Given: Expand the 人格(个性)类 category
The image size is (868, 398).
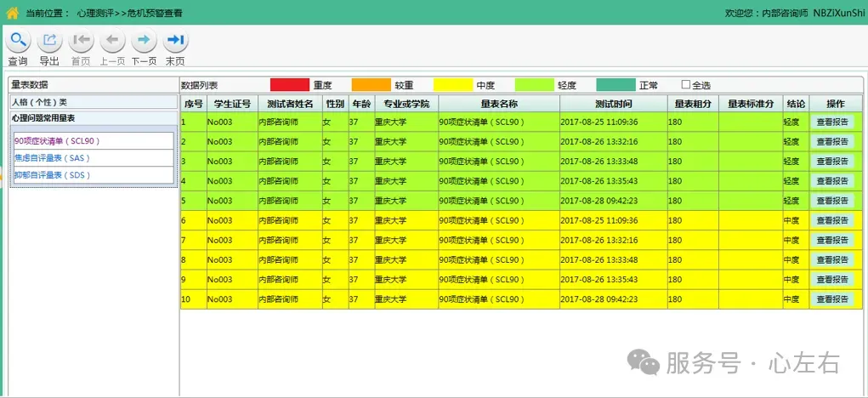Looking at the screenshot, I should [x=94, y=102].
